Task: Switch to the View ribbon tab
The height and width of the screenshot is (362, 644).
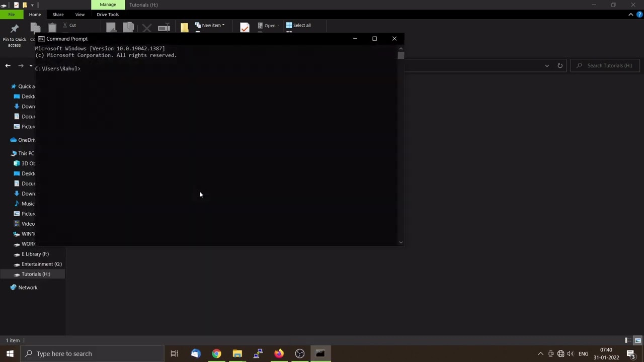Action: coord(80,15)
